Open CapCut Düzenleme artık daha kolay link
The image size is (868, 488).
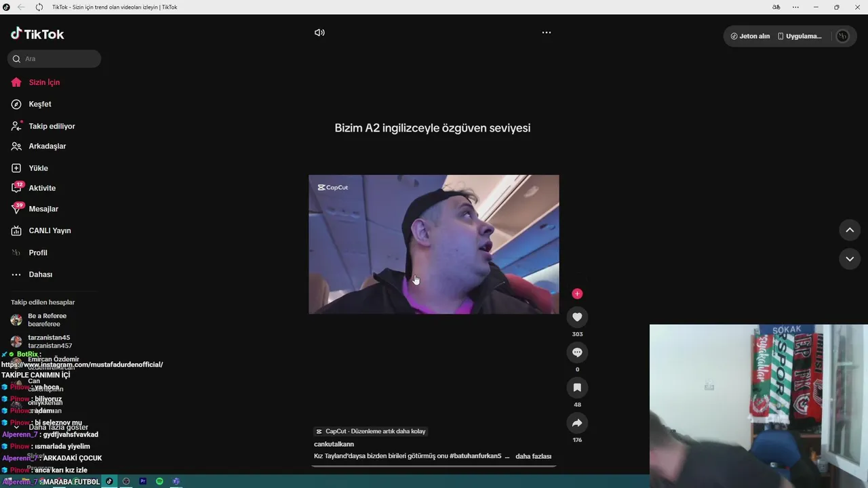pyautogui.click(x=370, y=431)
